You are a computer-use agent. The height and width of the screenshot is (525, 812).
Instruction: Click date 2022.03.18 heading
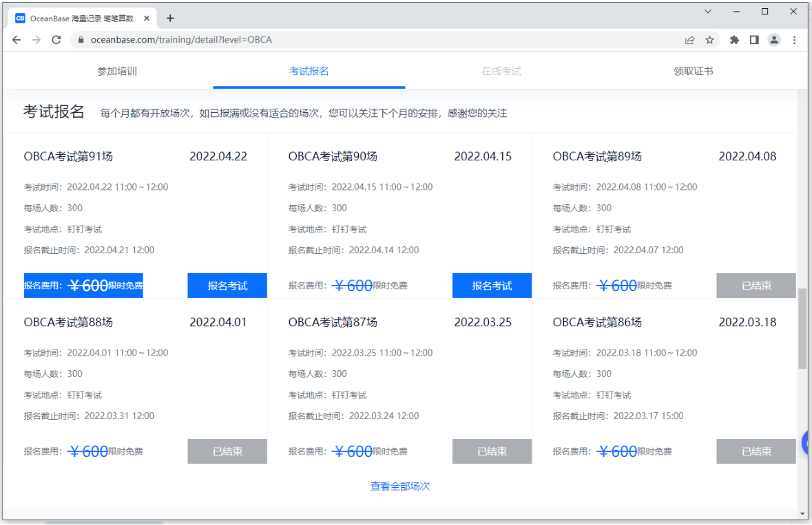tap(747, 322)
